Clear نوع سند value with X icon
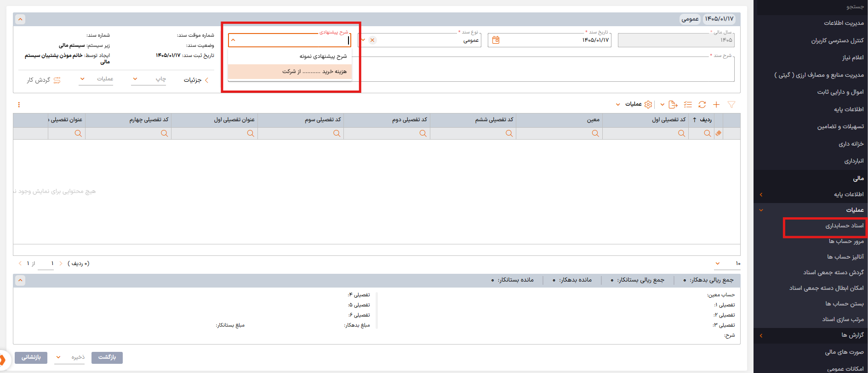 (372, 40)
